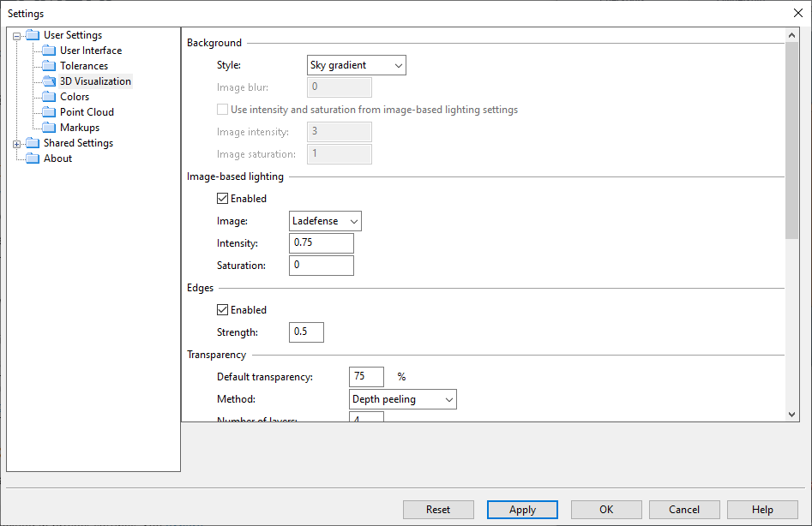Click the Edges Strength input field

[306, 332]
